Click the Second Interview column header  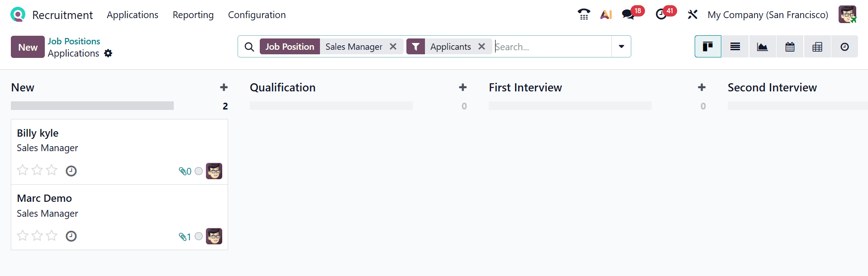[x=773, y=87]
